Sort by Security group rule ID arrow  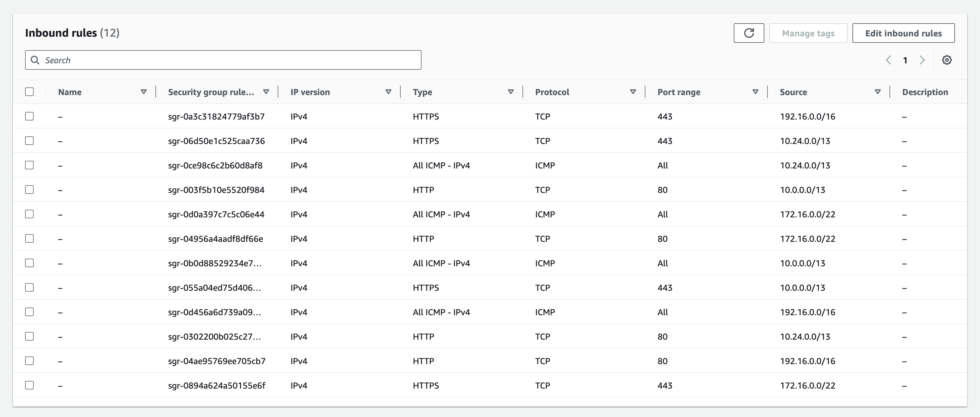pyautogui.click(x=266, y=92)
